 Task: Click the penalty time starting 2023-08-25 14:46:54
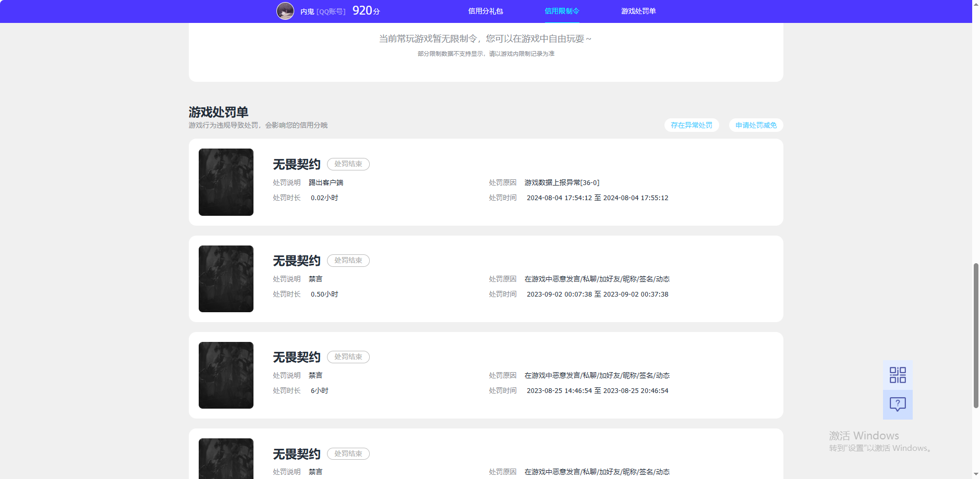(x=598, y=390)
